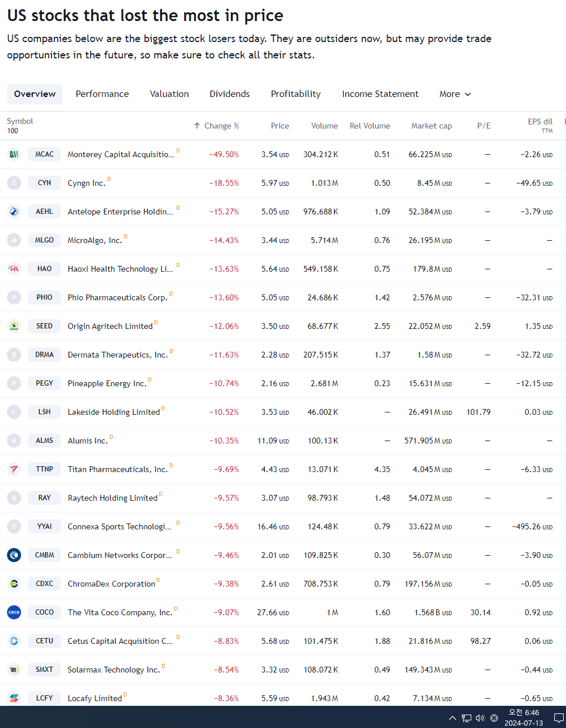Sort by the Change % column header
The height and width of the screenshot is (728, 566).
click(216, 126)
